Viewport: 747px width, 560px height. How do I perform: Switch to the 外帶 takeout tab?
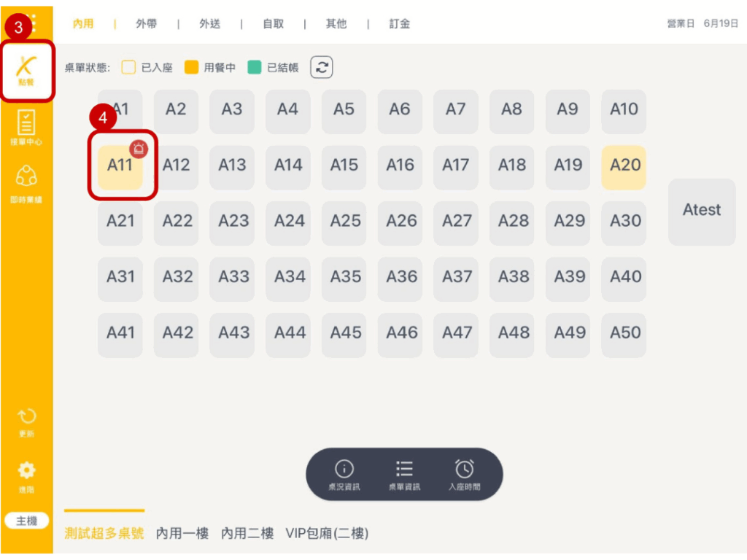[x=146, y=24]
